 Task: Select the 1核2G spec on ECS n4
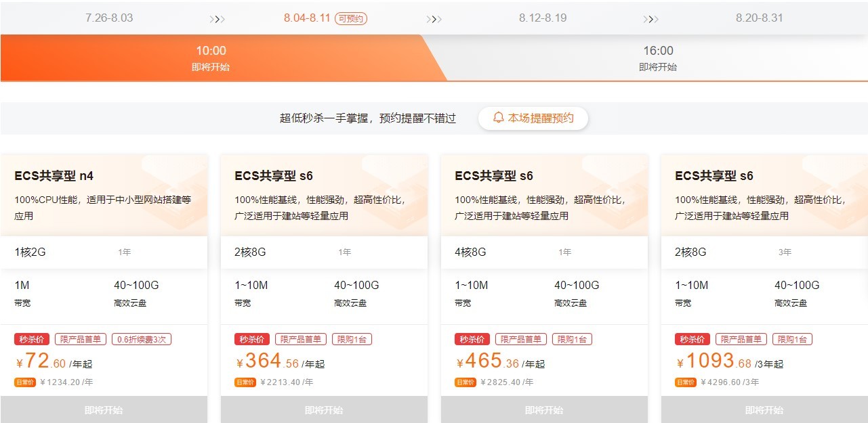30,252
